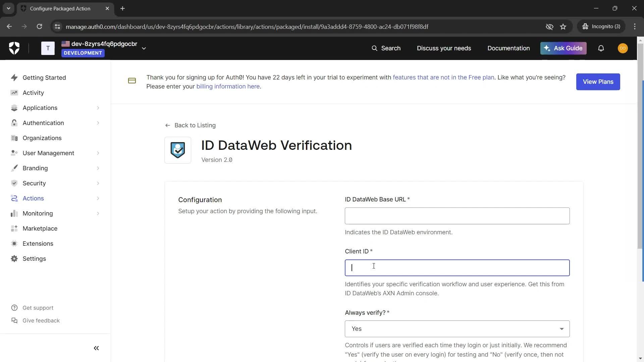Launch Ask Guide assistant
644x362 pixels.
click(563, 48)
